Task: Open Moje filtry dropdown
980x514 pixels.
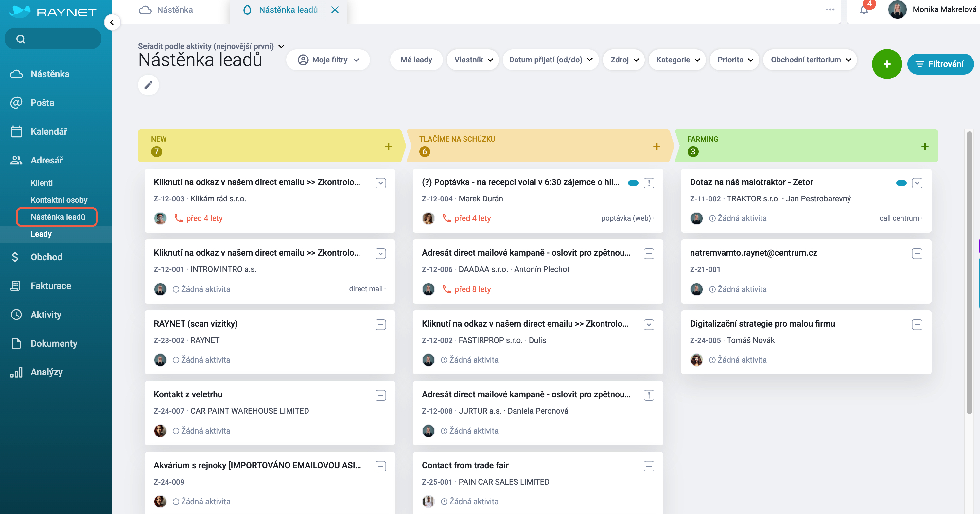Action: point(328,60)
